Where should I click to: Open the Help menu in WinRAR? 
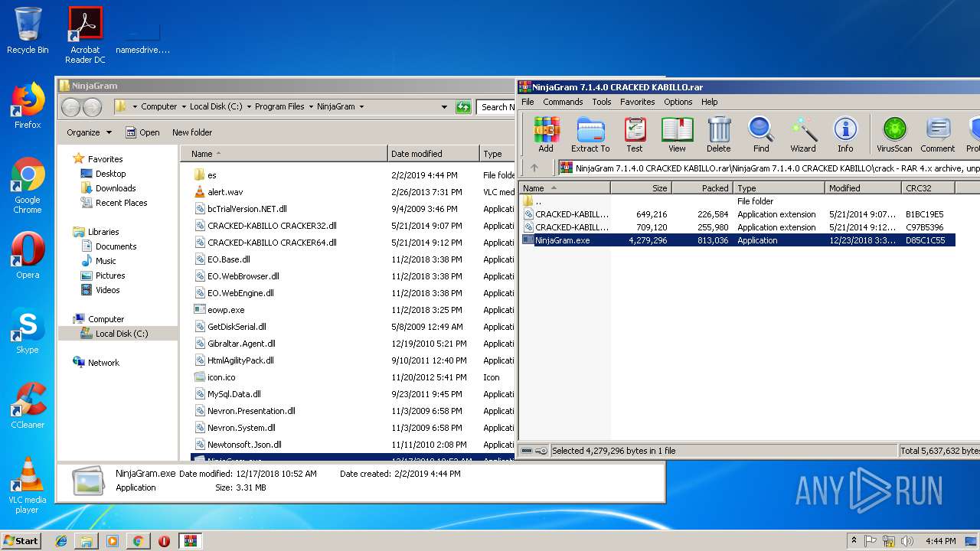tap(710, 102)
